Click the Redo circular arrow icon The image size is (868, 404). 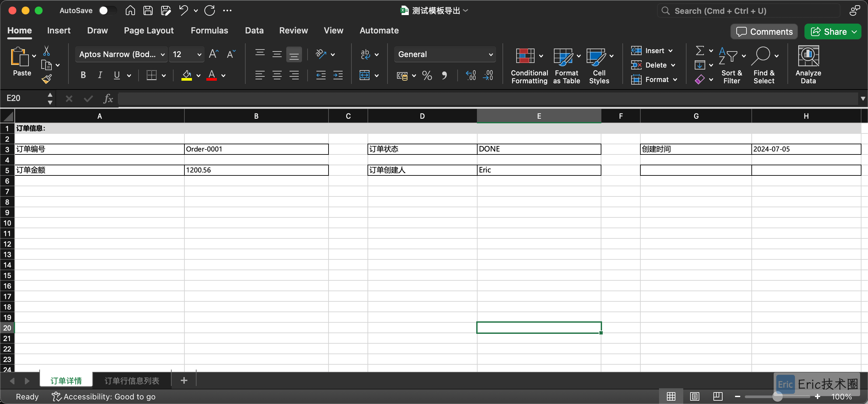[x=210, y=11]
